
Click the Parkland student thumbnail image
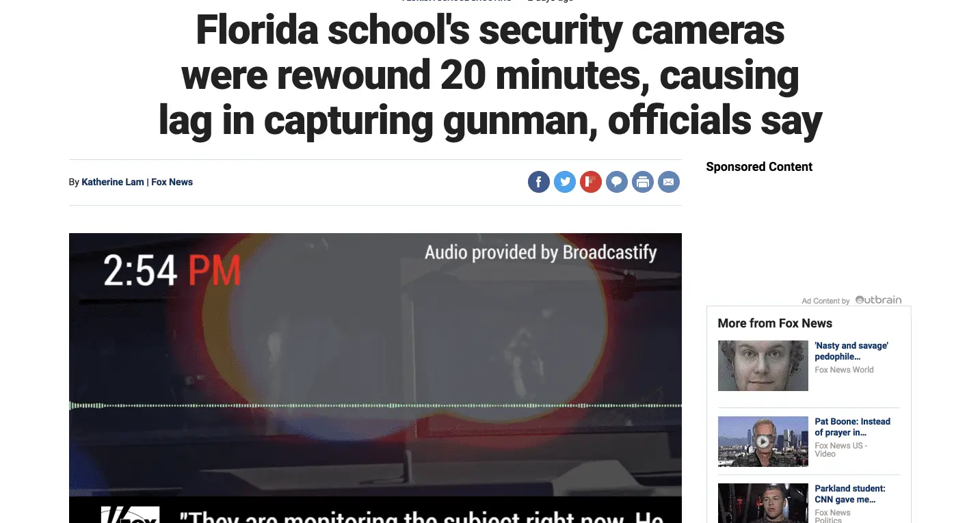tap(763, 503)
